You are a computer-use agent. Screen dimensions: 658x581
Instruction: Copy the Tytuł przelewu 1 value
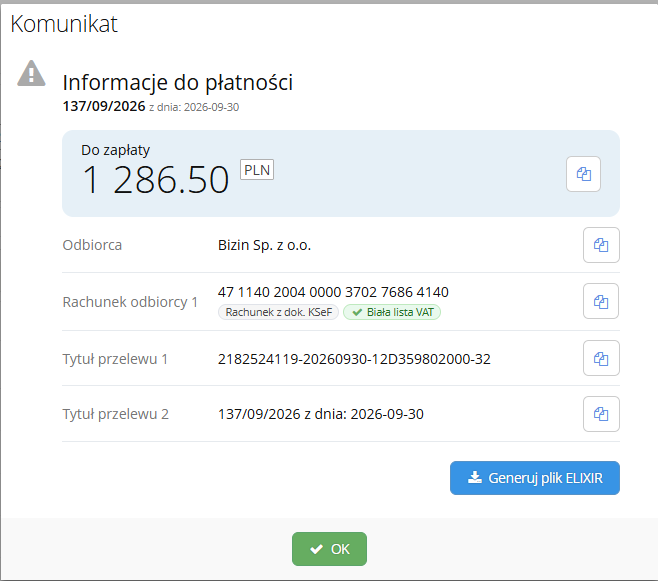tap(601, 358)
